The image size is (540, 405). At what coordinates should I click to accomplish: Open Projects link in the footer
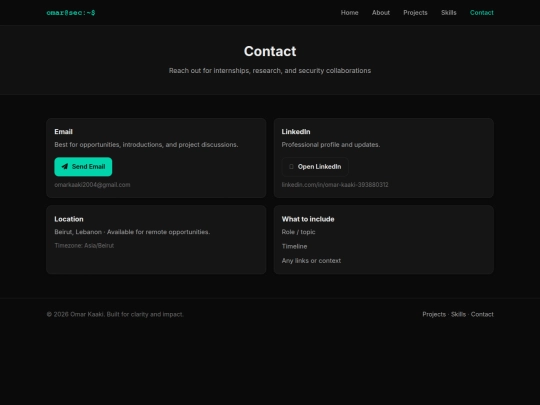pos(434,314)
